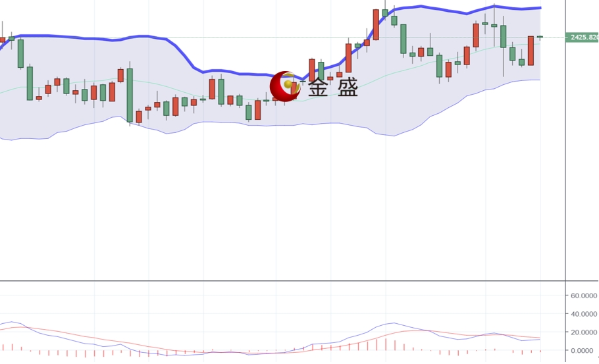Select the blue MACD line in the indicator pane
The image size is (599, 364).
coord(394,323)
